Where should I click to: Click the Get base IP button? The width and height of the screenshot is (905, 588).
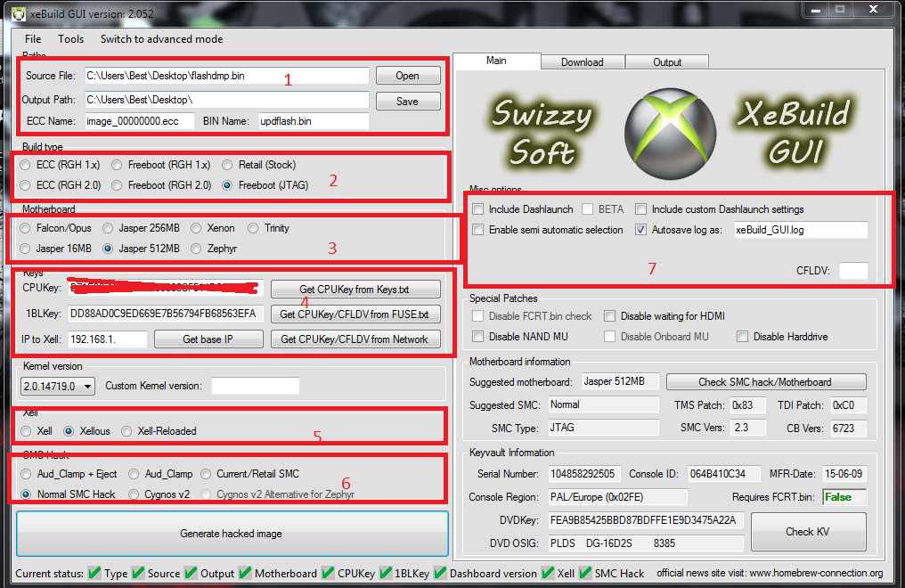coord(208,339)
